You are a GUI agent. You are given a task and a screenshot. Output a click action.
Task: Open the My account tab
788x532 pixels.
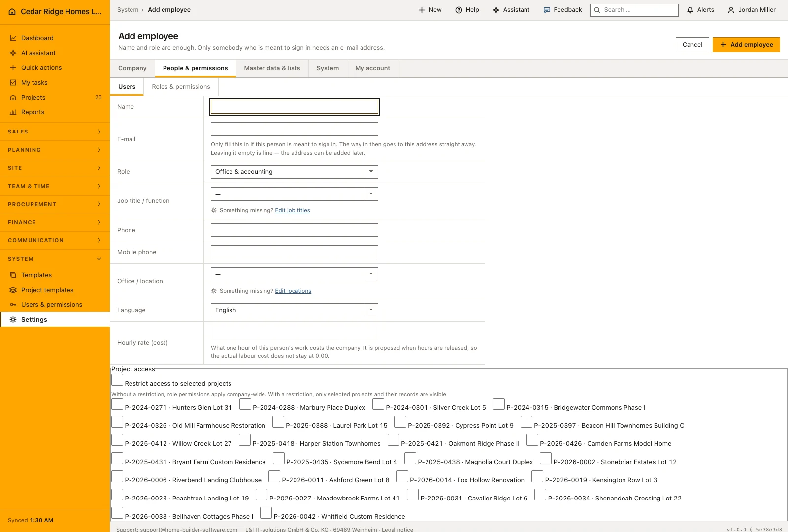point(372,68)
